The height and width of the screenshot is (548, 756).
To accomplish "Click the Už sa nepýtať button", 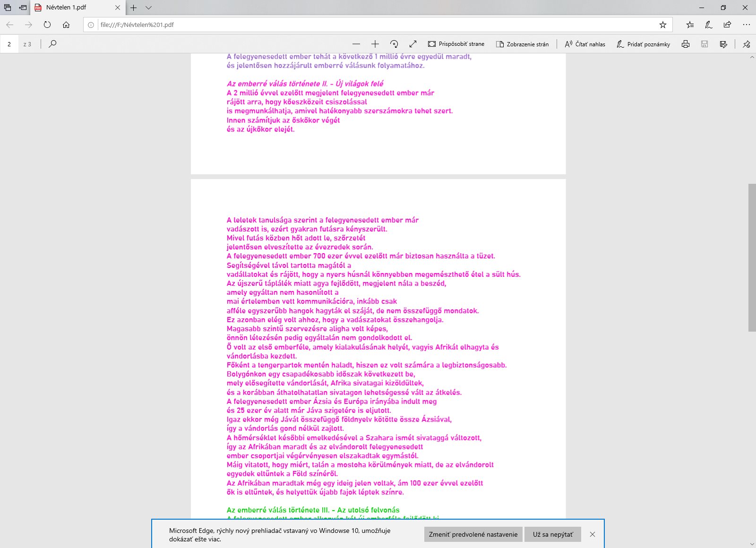I will [x=552, y=534].
